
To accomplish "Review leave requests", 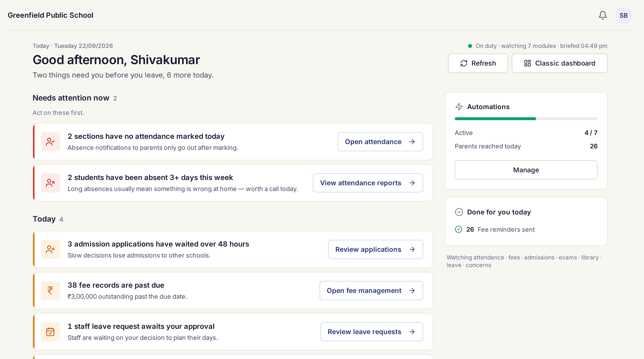I will click(372, 332).
